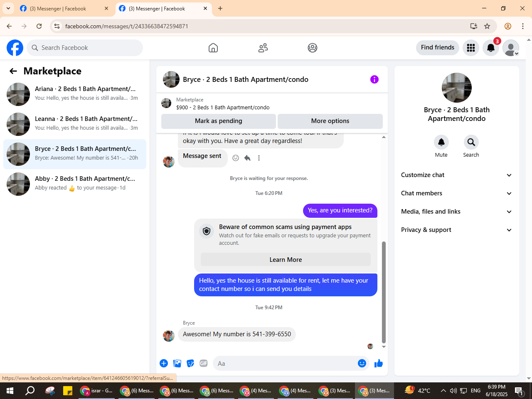Go back using the Marketplace back arrow
Screen dimensions: 532x399
coord(13,71)
